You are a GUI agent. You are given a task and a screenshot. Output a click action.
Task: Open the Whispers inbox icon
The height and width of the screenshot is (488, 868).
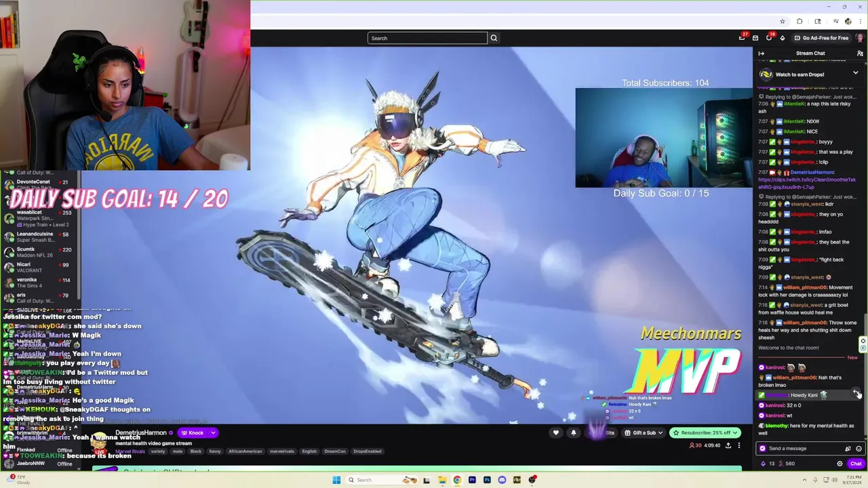[x=755, y=38]
